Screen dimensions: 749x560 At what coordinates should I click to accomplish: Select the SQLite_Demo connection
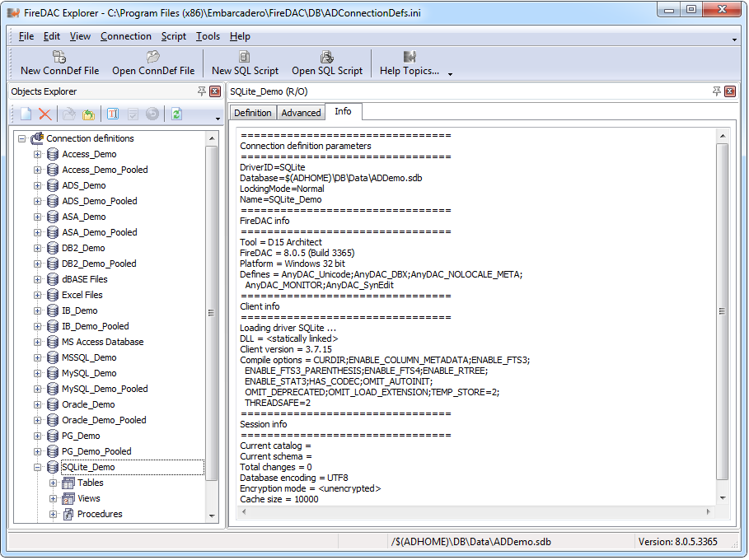(x=88, y=468)
